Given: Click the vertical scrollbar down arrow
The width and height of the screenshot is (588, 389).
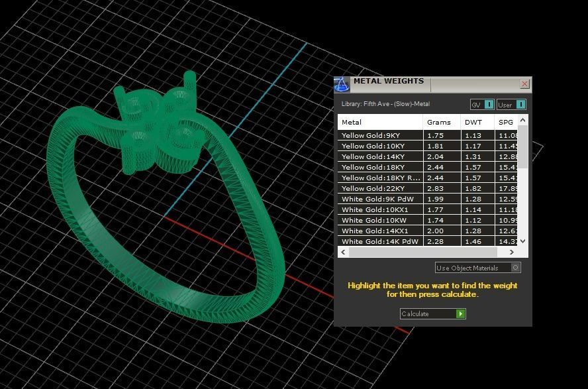Looking at the screenshot, I should [522, 241].
